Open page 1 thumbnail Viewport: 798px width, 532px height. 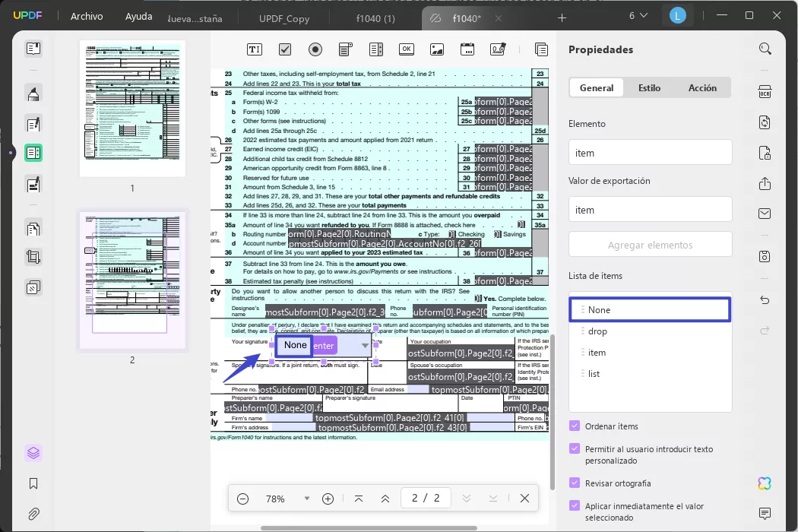pos(132,109)
